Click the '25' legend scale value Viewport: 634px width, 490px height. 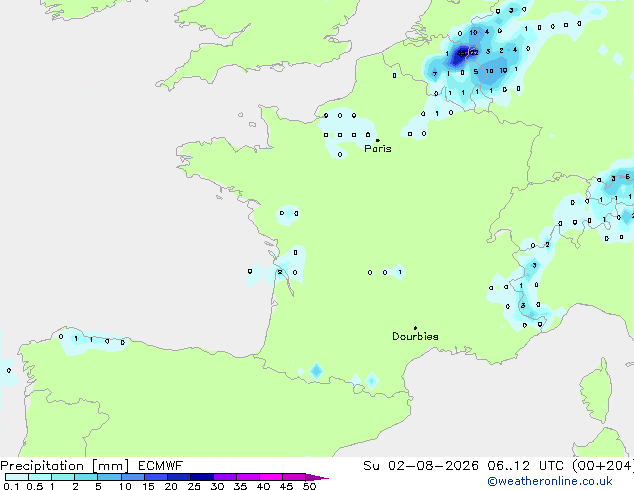(x=194, y=486)
